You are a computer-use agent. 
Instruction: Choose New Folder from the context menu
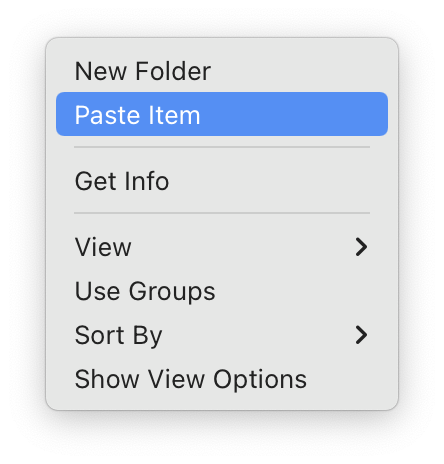(x=222, y=71)
